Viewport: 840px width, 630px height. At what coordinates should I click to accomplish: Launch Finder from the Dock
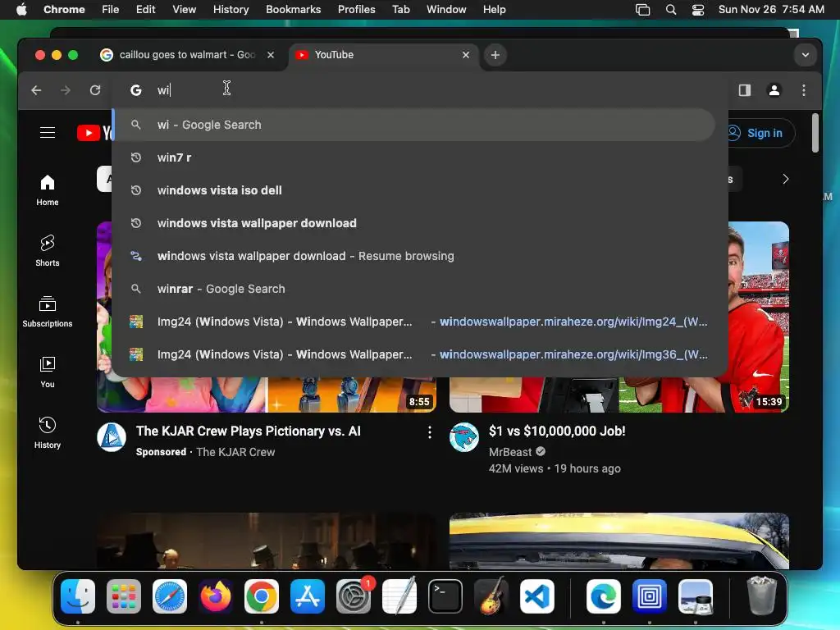[x=78, y=596]
